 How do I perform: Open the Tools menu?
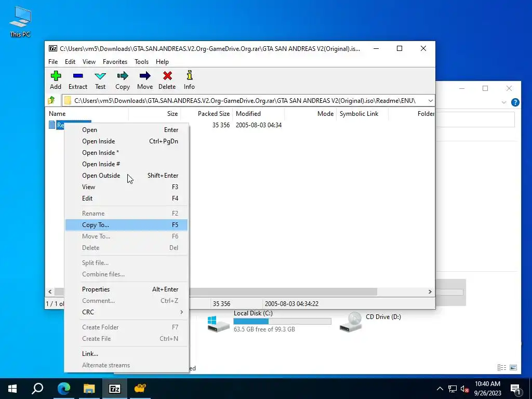pos(141,62)
